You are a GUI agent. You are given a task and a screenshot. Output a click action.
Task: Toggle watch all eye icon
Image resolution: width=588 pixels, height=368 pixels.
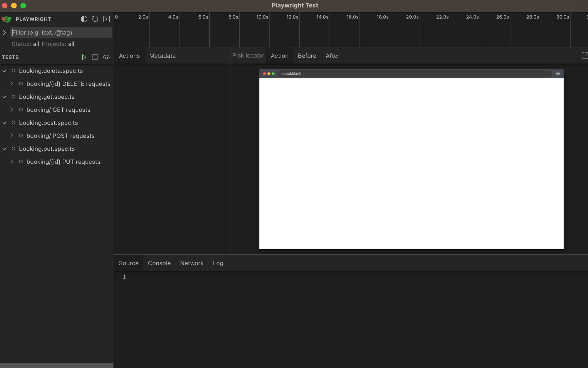106,57
